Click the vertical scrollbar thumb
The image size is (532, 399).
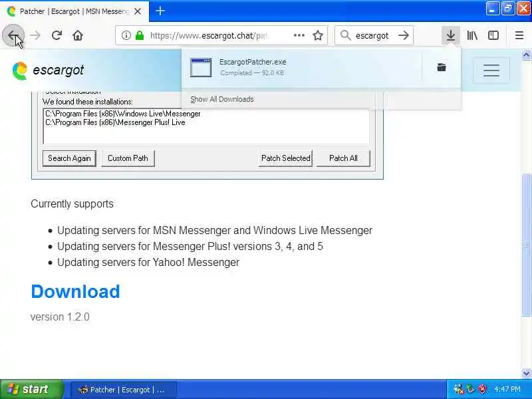pyautogui.click(x=526, y=245)
